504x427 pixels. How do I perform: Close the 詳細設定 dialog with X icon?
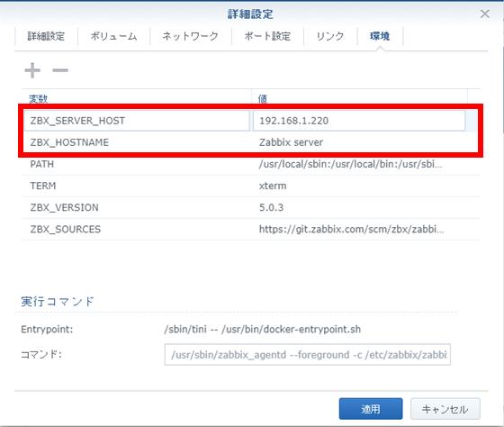(x=485, y=14)
